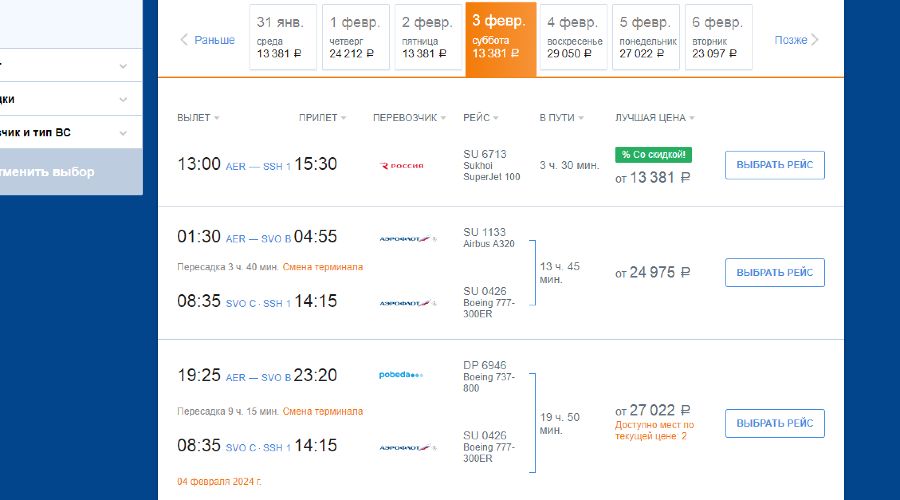Sort flights by arrival time Прилет

(x=322, y=118)
